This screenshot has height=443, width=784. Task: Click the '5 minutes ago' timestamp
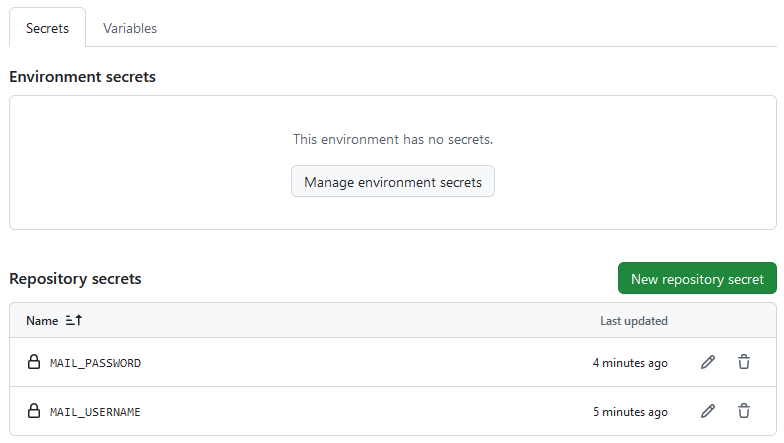pos(630,412)
